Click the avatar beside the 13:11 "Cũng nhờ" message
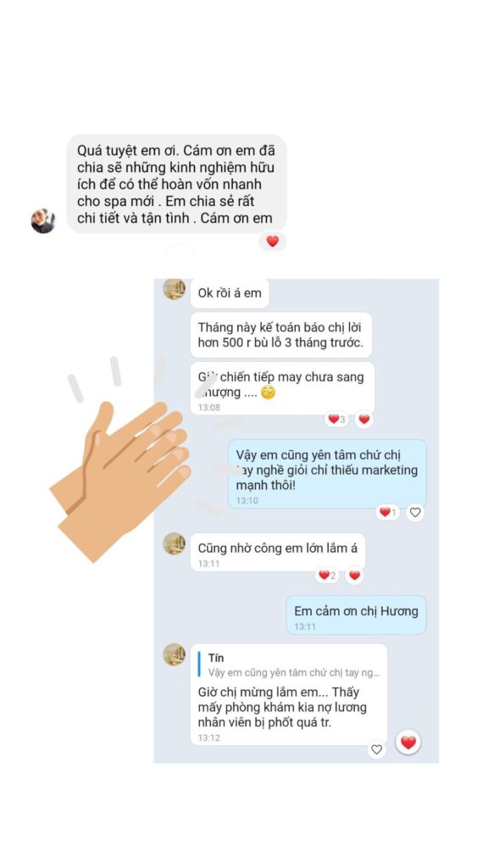Image resolution: width=488 pixels, height=868 pixels. point(175,543)
